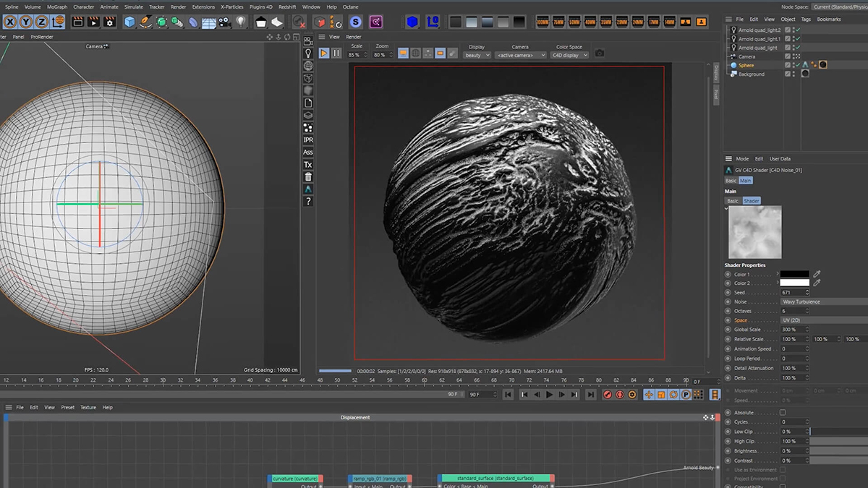
Task: Click the Floor grid toolbar icon
Action: [209, 22]
